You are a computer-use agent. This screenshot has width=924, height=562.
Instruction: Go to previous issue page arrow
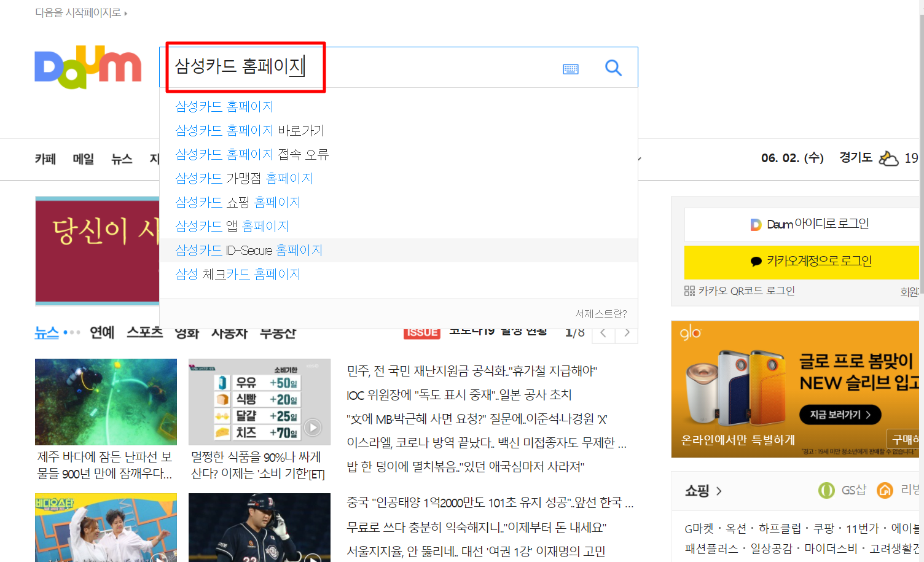coord(603,332)
